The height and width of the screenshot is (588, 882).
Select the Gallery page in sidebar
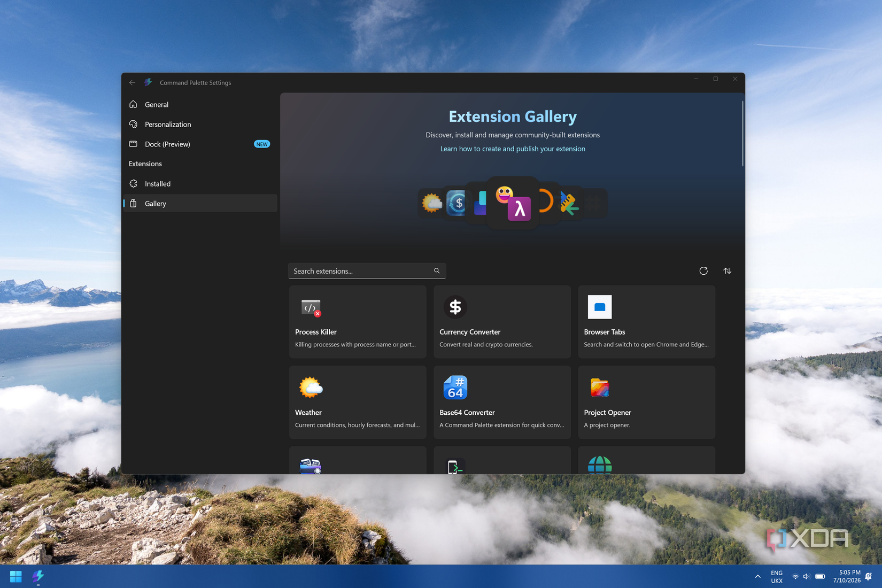[200, 203]
